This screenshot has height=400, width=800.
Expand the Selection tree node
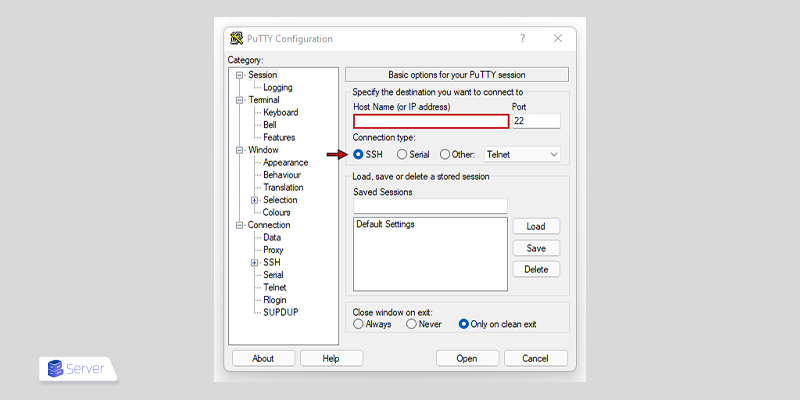[254, 200]
